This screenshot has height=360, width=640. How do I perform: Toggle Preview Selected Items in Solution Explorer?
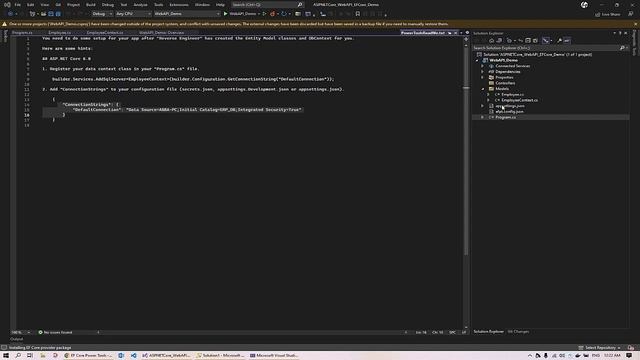(x=567, y=40)
